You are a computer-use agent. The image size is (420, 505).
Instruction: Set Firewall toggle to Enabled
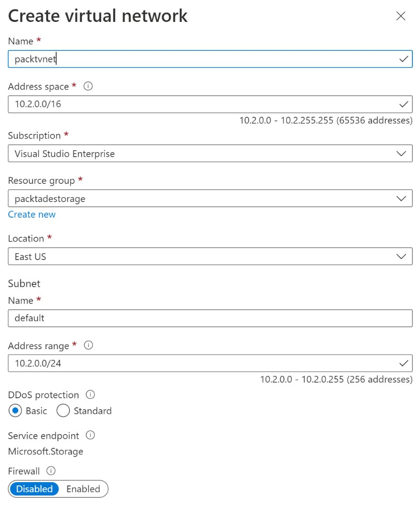tap(83, 489)
